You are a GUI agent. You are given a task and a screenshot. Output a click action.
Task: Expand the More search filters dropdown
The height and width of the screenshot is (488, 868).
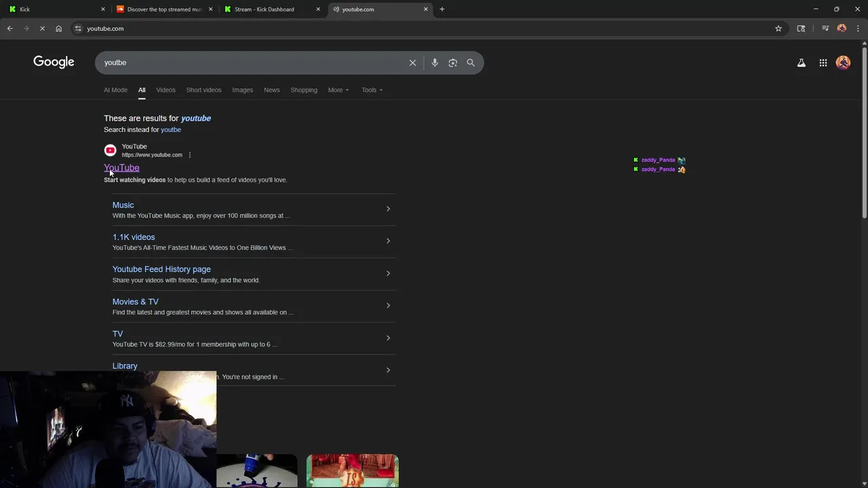pyautogui.click(x=338, y=89)
